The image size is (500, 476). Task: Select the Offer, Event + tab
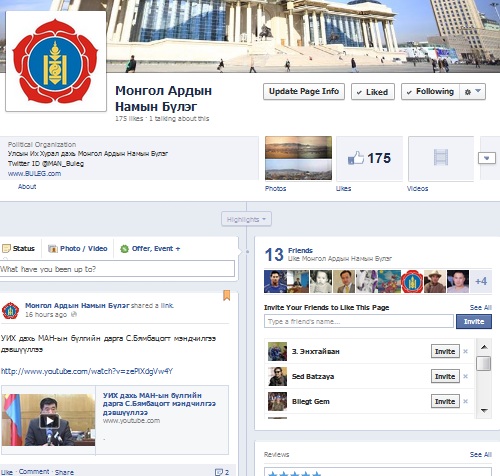pos(150,249)
